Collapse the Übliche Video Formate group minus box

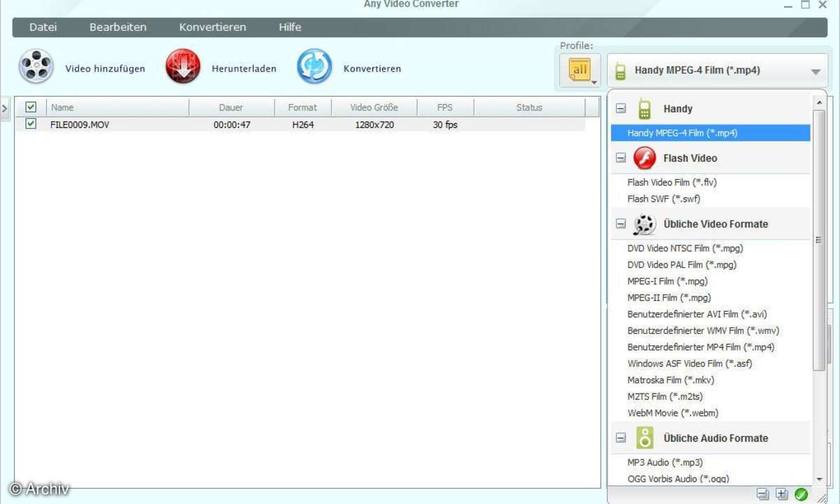coord(620,224)
